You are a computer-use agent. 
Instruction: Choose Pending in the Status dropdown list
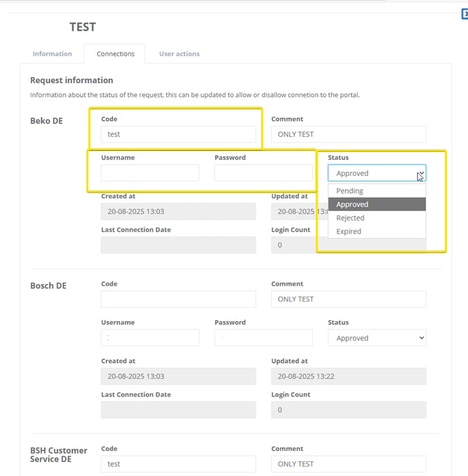350,191
